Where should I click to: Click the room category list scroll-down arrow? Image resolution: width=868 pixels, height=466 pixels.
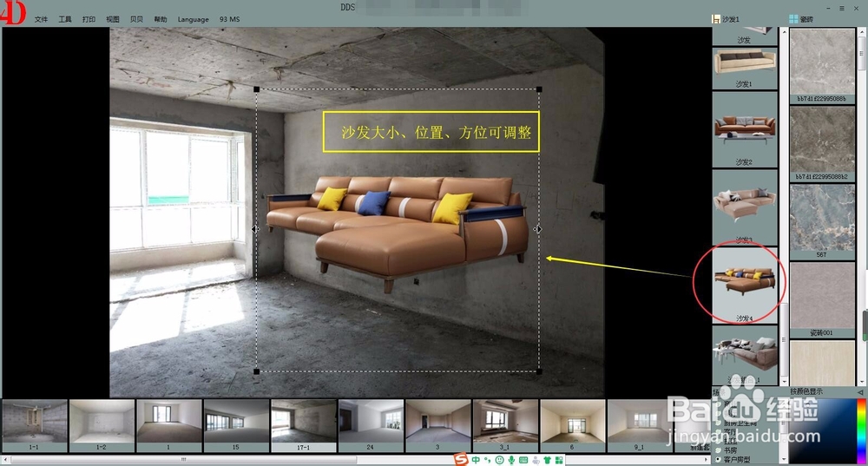click(x=783, y=460)
